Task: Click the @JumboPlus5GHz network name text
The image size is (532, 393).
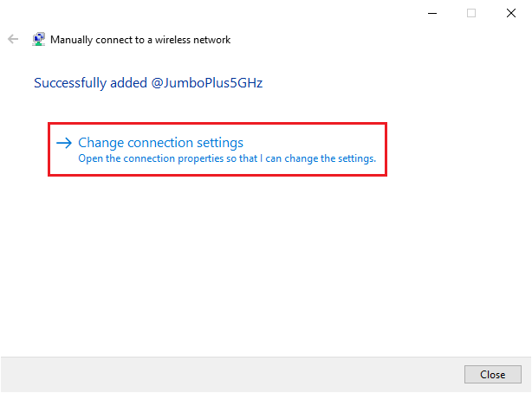Action: pyautogui.click(x=206, y=83)
